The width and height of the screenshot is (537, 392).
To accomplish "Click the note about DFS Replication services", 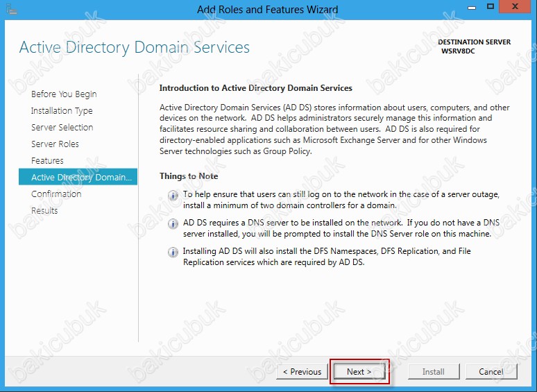I will pos(327,257).
